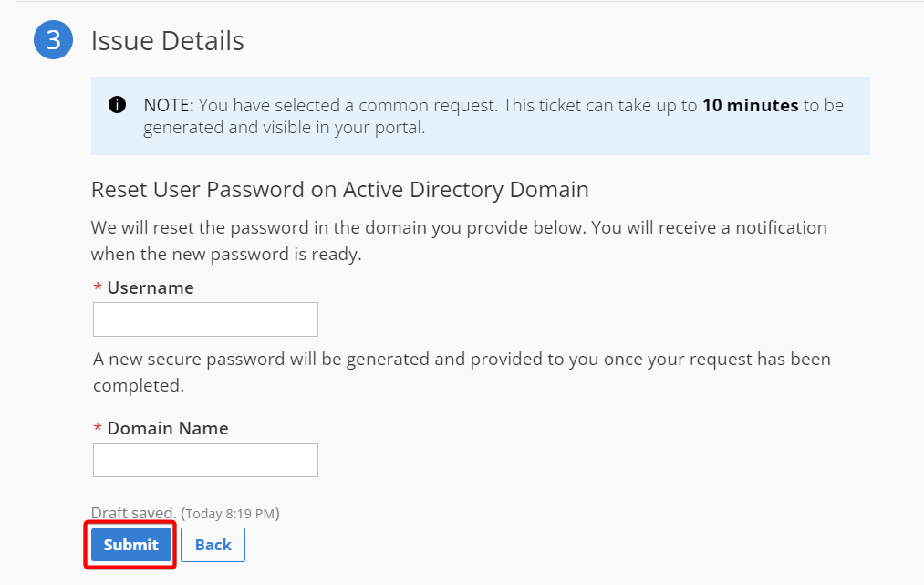Image resolution: width=924 pixels, height=585 pixels.
Task: Click the red asterisk beside Domain Name
Action: [x=98, y=428]
